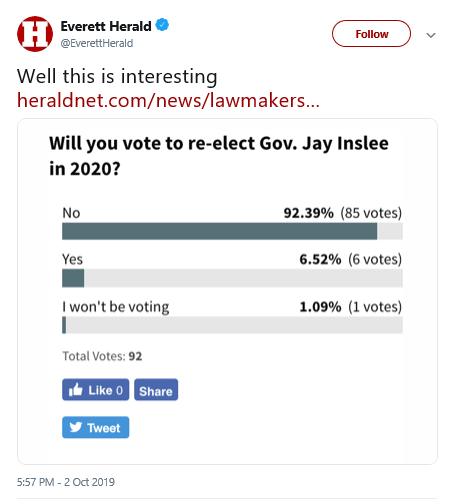452x499 pixels.
Task: Click the 'No' option label
Action: click(x=71, y=213)
